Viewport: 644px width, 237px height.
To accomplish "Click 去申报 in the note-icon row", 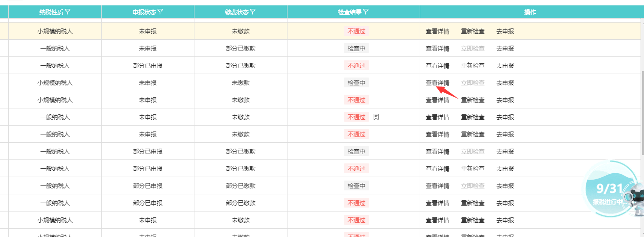I will (505, 117).
